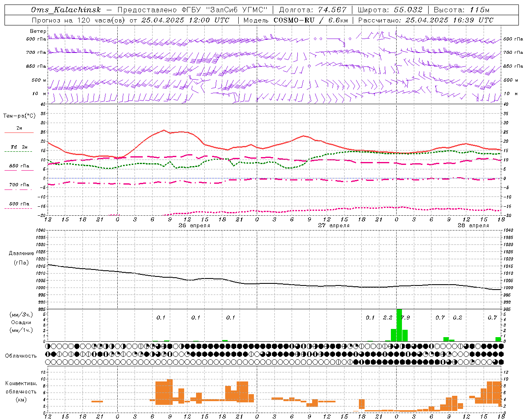
Task: Click the Td 2м dew point legend entry
Action: pos(19,147)
